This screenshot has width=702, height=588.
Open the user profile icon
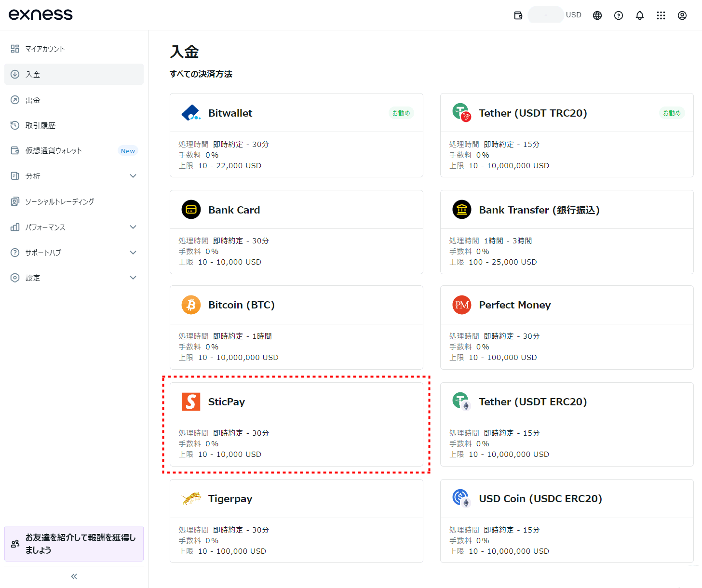pyautogui.click(x=682, y=15)
